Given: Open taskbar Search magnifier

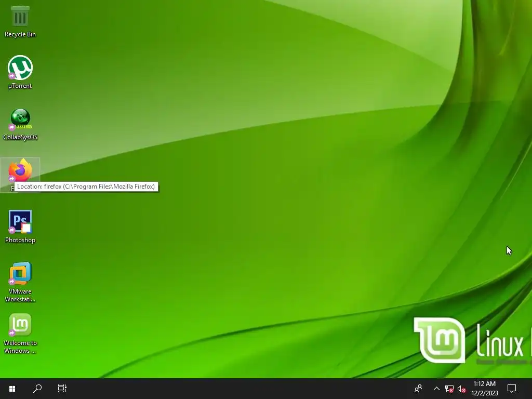Looking at the screenshot, I should coord(37,389).
